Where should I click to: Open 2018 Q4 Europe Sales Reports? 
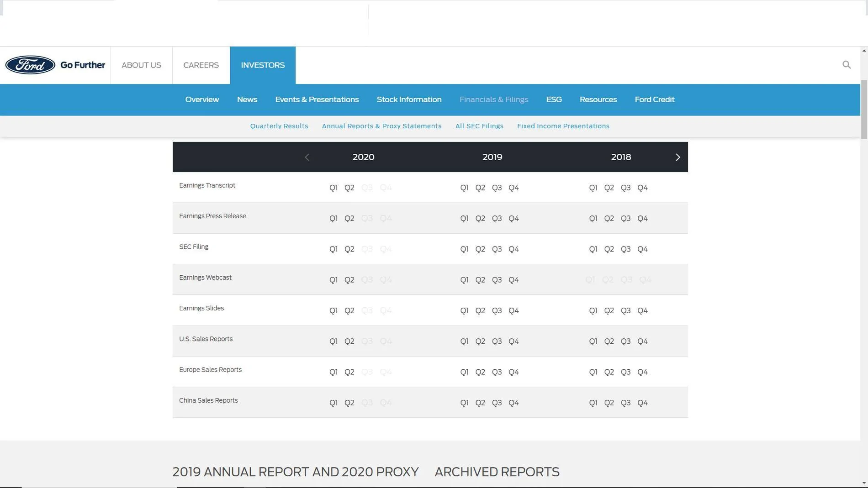click(x=643, y=372)
